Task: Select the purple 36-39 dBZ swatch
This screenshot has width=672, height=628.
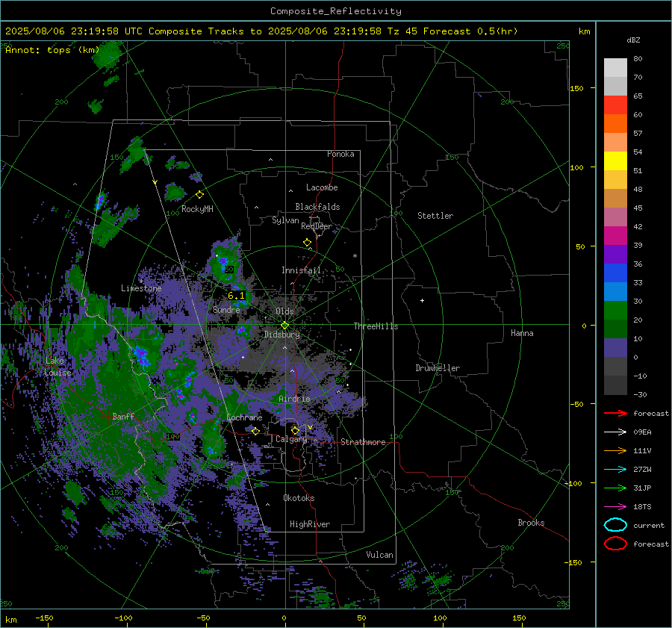Action: click(615, 254)
